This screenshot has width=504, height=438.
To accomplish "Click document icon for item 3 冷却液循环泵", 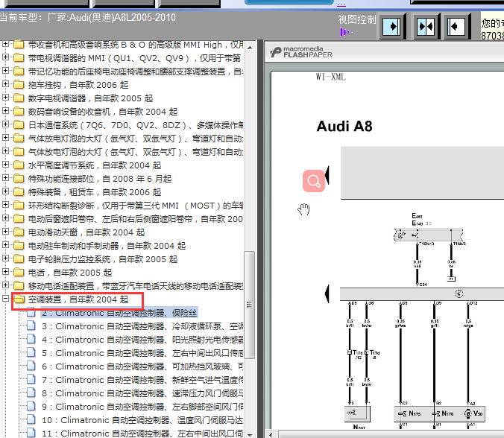I will click(31, 326).
